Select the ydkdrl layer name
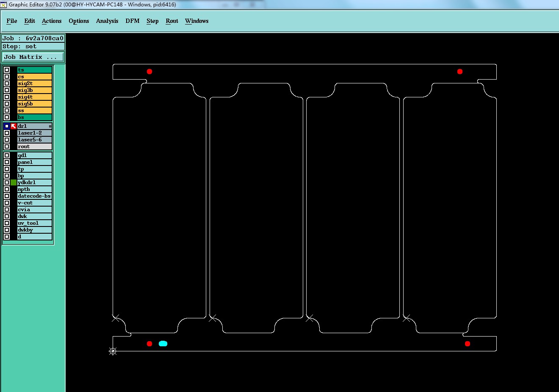Screen dimensions: 559x392 pyautogui.click(x=35, y=182)
